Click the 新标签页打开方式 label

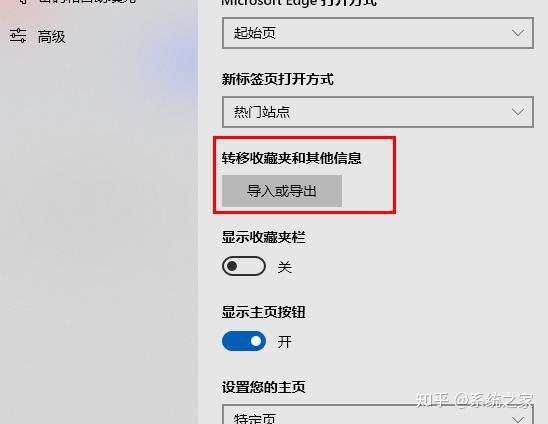(x=278, y=79)
